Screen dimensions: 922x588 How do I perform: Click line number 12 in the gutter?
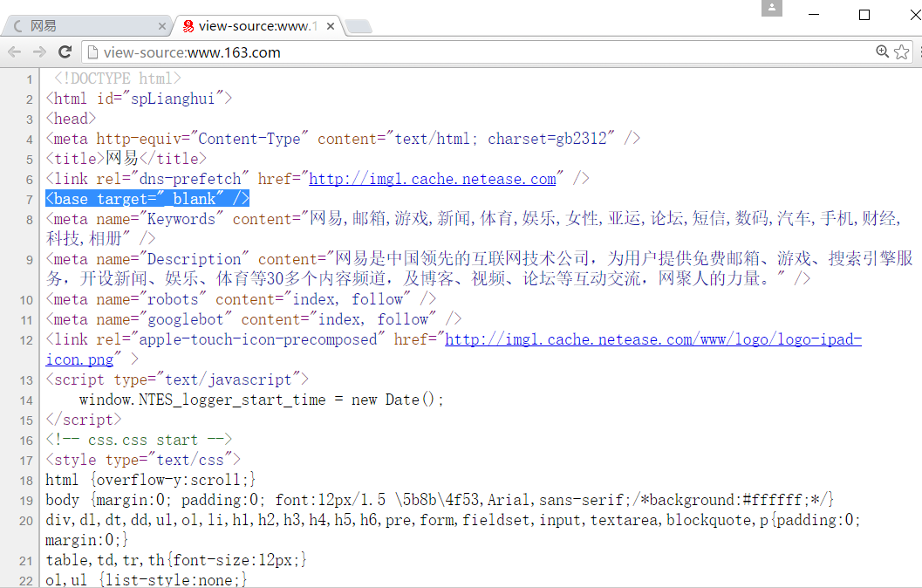26,340
